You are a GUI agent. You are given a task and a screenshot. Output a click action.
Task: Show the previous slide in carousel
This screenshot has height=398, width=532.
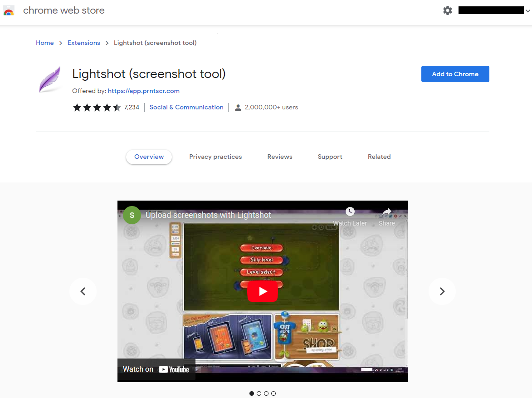pyautogui.click(x=83, y=291)
